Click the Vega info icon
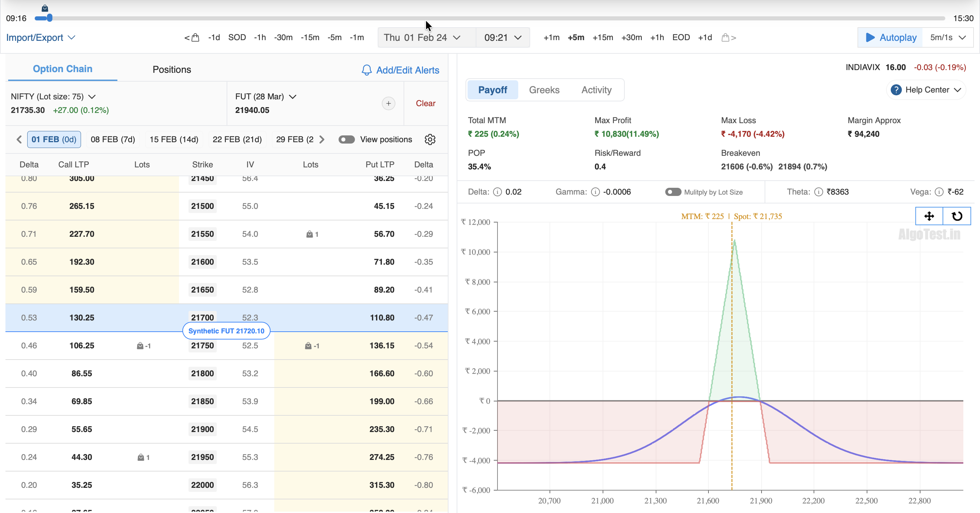This screenshot has width=980, height=513. coord(938,192)
